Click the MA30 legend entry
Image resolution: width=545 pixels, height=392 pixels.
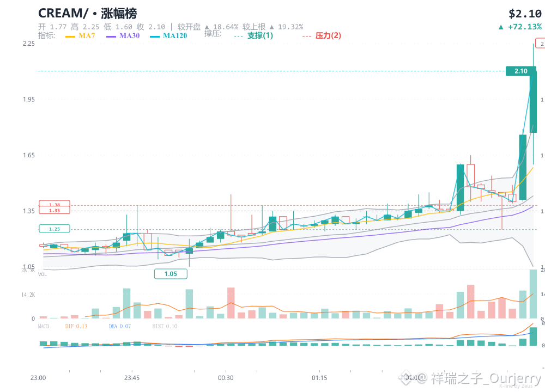[x=123, y=36]
